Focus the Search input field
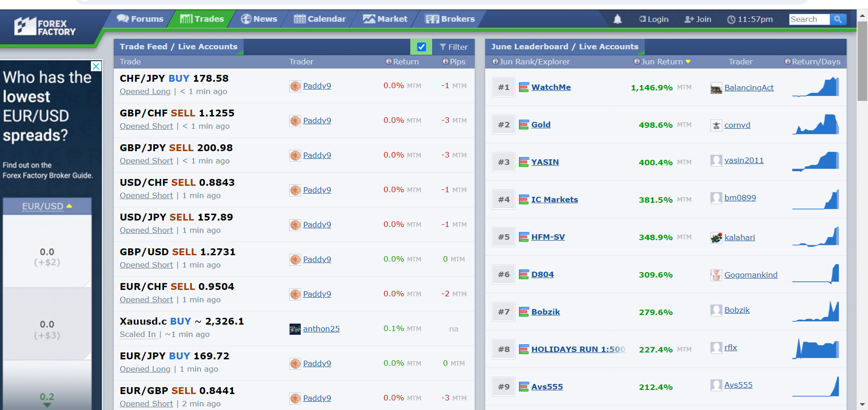 tap(809, 19)
